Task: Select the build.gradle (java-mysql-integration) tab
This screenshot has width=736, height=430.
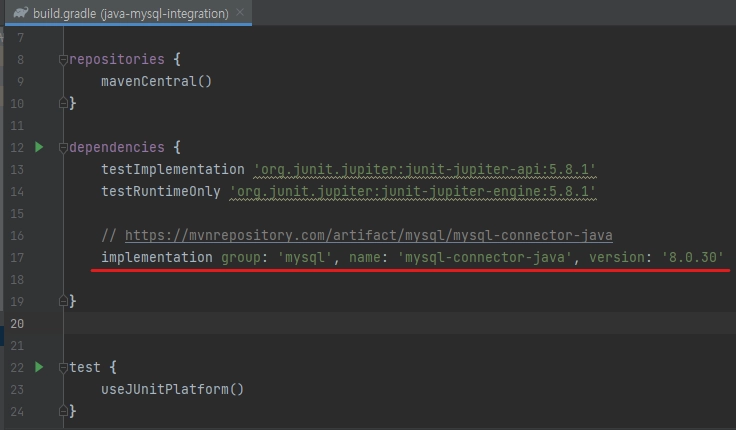Action: [x=128, y=13]
